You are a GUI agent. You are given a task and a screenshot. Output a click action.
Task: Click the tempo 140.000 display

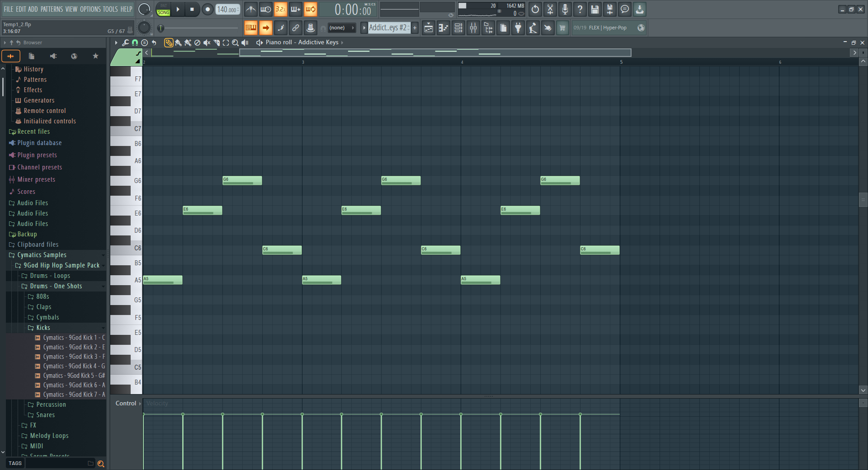tap(227, 9)
